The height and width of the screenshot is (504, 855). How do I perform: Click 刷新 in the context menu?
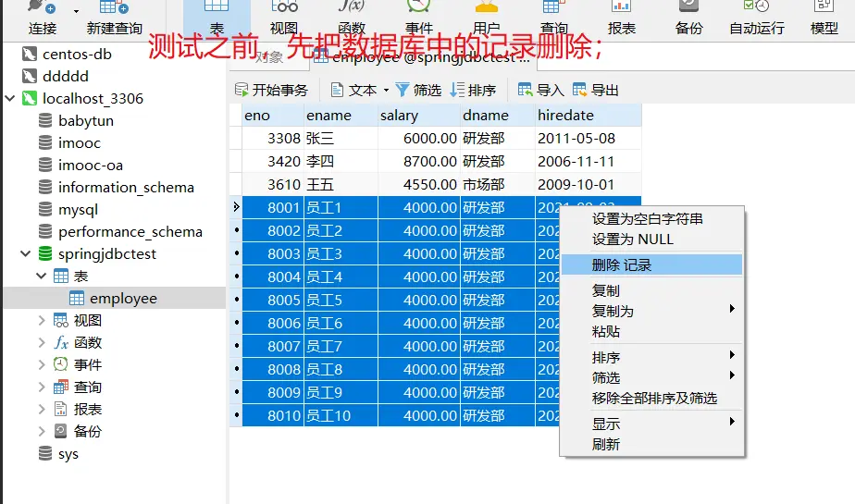point(606,444)
